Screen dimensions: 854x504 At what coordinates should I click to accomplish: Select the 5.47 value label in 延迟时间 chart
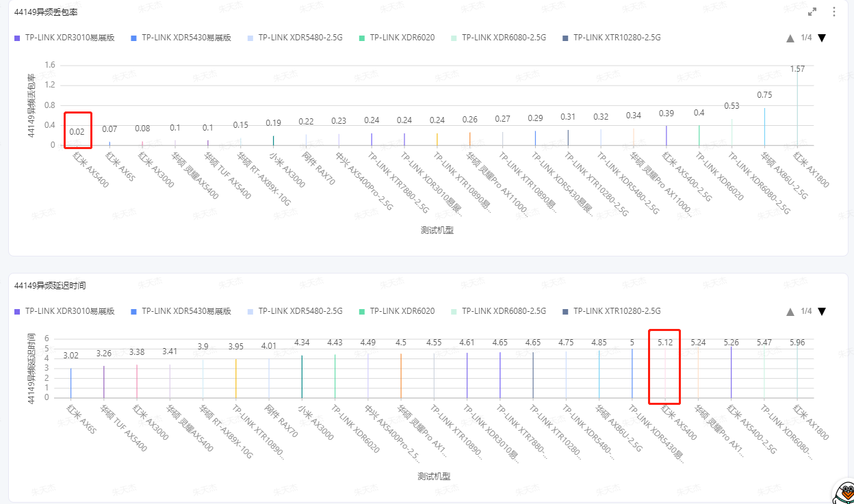pos(764,342)
